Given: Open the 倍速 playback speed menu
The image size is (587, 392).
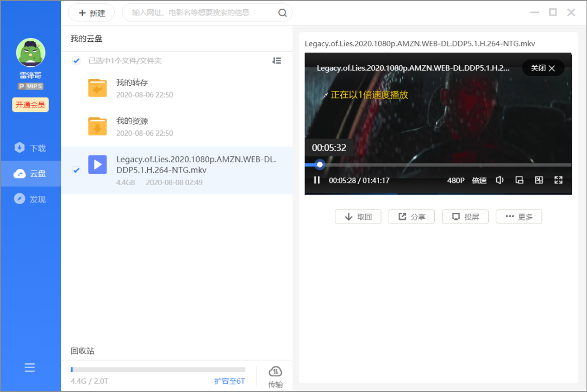Looking at the screenshot, I should point(479,180).
